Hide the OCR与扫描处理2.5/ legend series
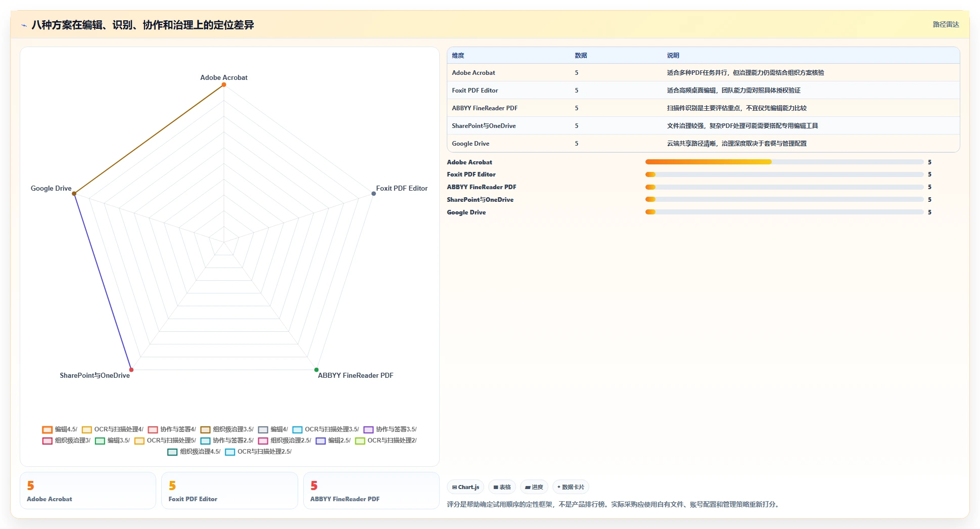Viewport: 980px width, 529px height. click(258, 452)
